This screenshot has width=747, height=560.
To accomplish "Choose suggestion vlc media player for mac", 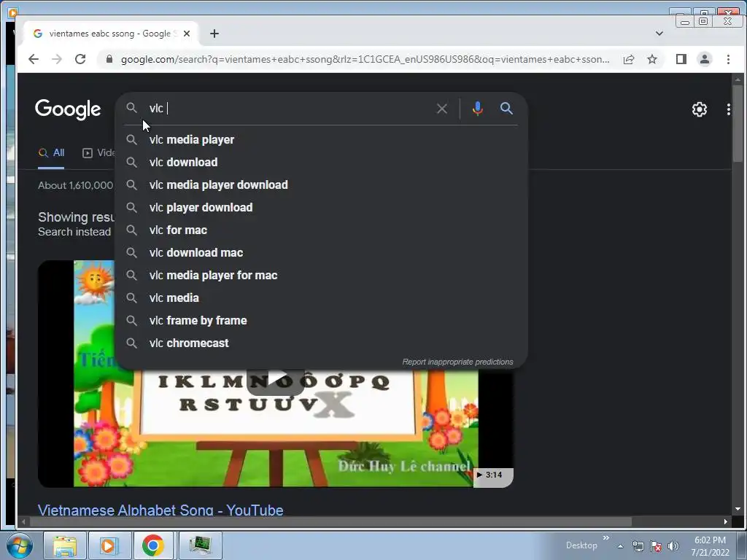I will [322, 275].
